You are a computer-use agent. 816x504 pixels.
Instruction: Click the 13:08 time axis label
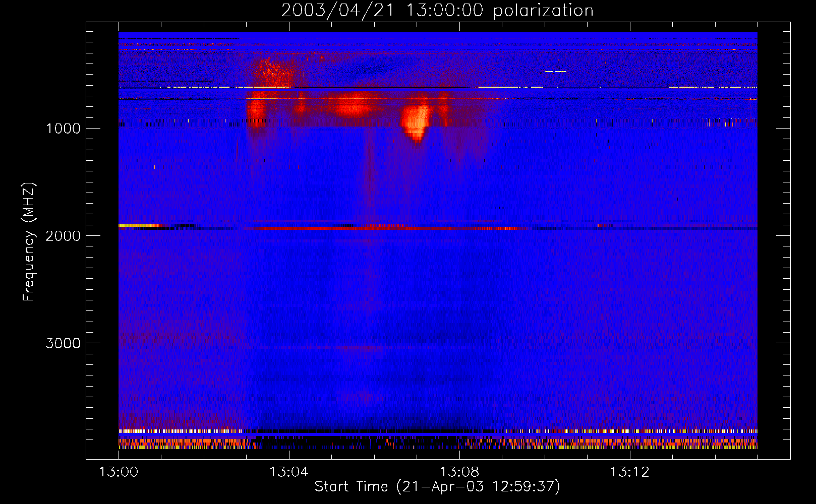click(x=459, y=472)
